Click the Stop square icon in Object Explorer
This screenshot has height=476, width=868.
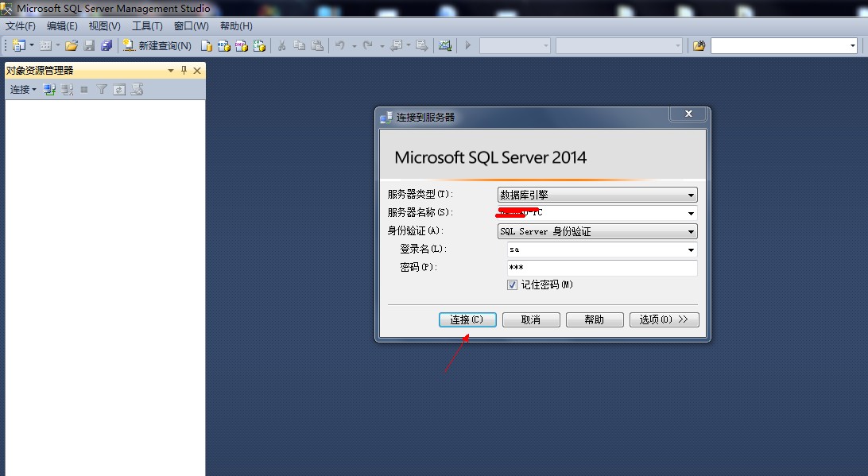84,89
